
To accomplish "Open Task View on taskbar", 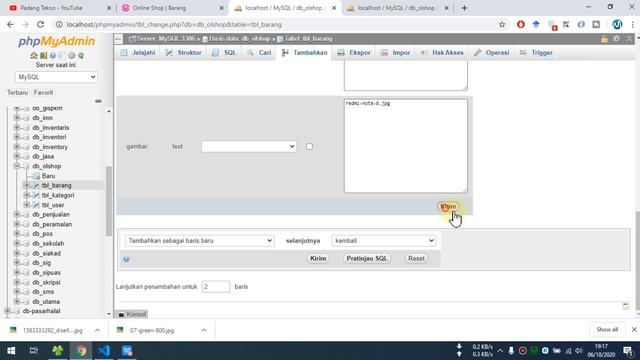I will click(x=34, y=351).
